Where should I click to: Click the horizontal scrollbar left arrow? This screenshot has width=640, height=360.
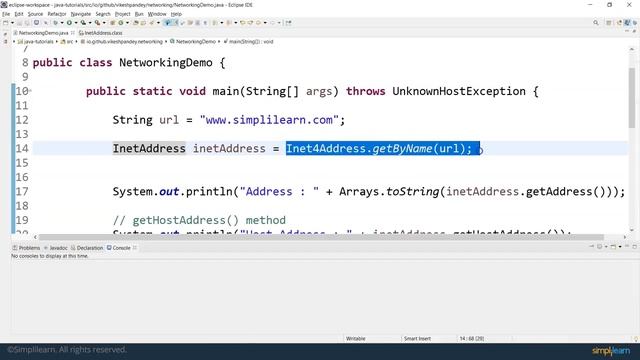coord(35,237)
